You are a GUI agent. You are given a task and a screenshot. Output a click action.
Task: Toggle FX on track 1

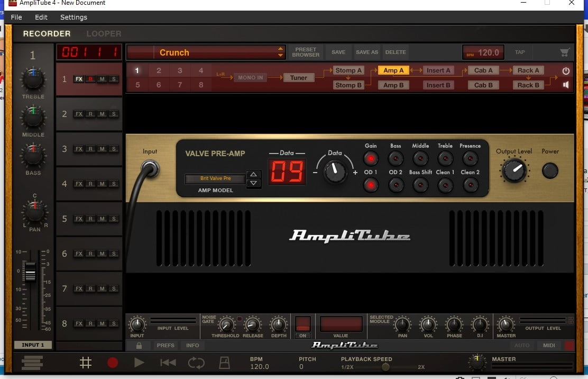(x=79, y=79)
